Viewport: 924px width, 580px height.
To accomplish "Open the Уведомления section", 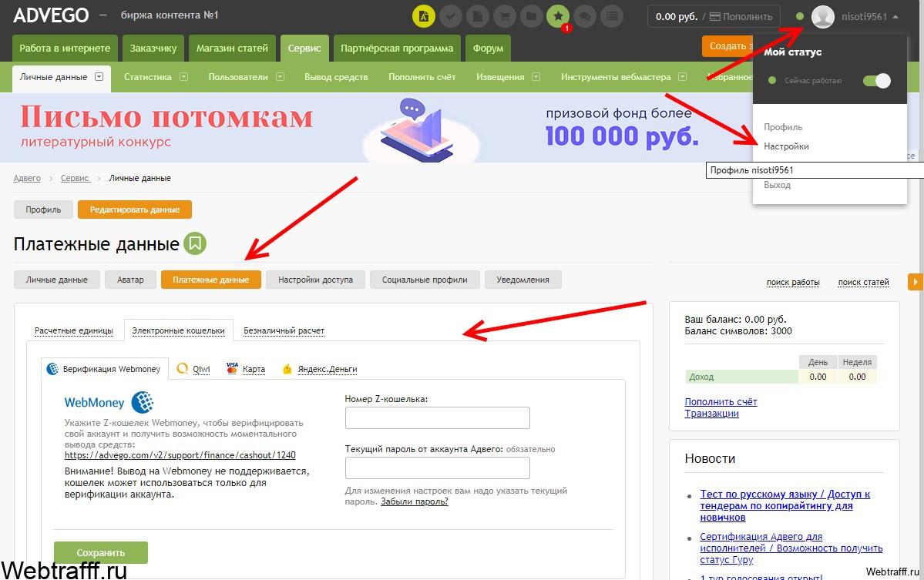I will click(522, 280).
